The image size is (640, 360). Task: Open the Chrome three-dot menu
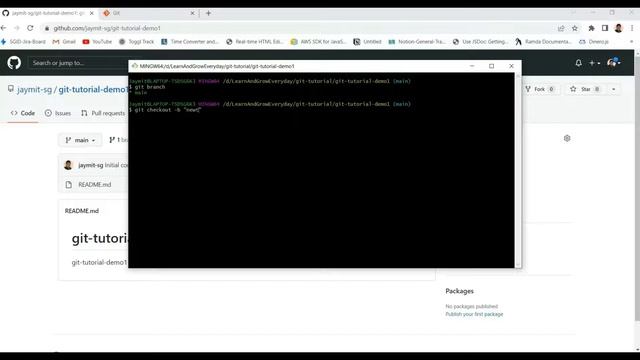click(x=632, y=28)
